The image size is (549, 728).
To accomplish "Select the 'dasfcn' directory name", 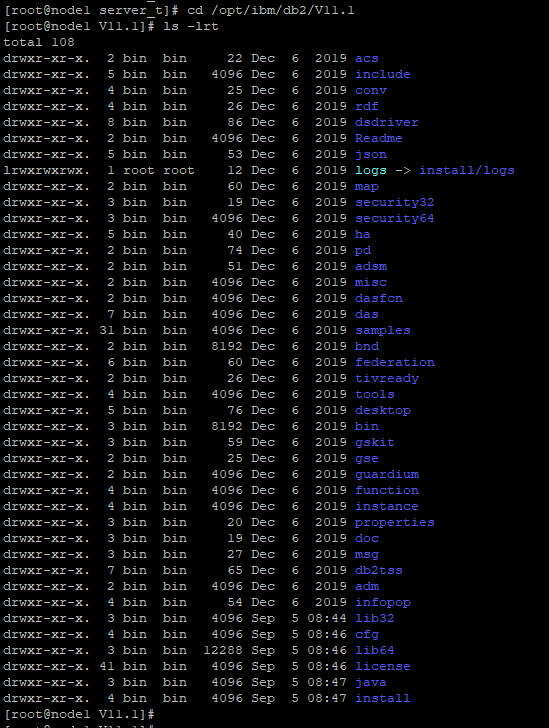I will (379, 299).
